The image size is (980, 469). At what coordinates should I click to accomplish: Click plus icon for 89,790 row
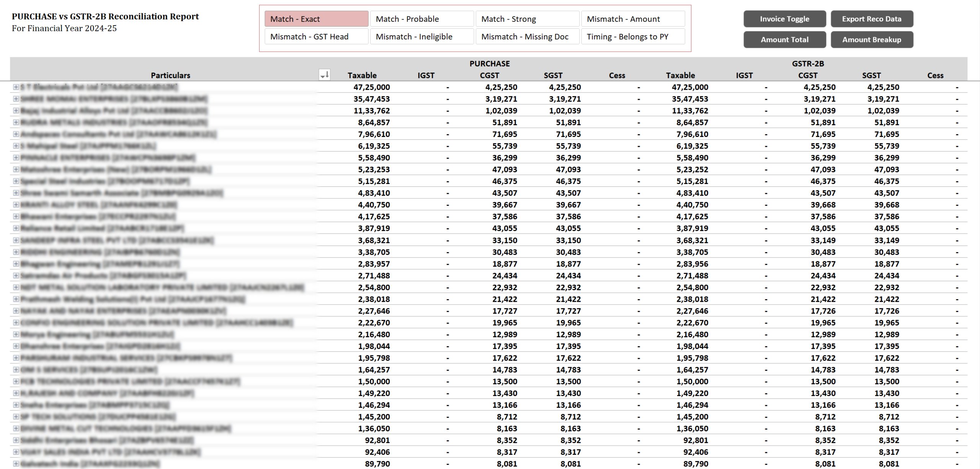click(16, 464)
